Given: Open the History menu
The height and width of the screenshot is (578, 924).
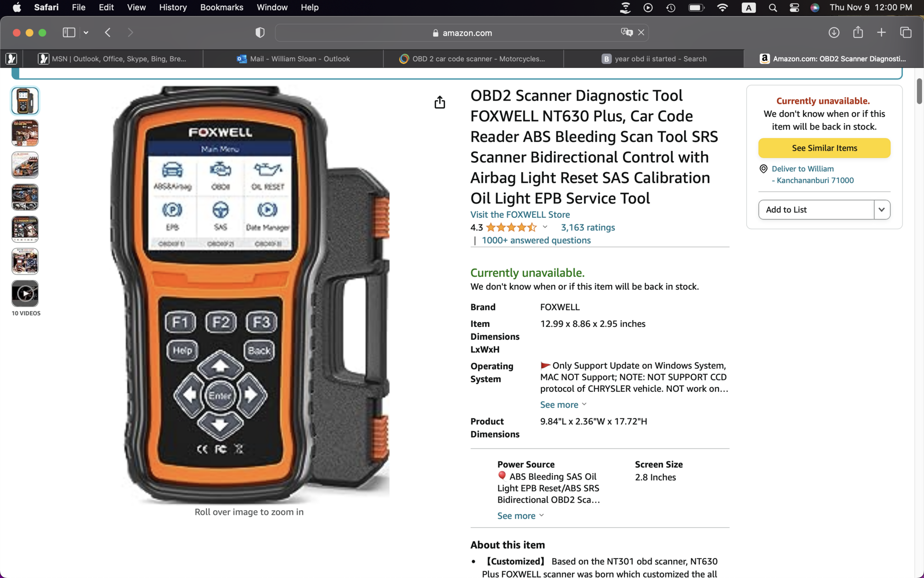Looking at the screenshot, I should 173,7.
